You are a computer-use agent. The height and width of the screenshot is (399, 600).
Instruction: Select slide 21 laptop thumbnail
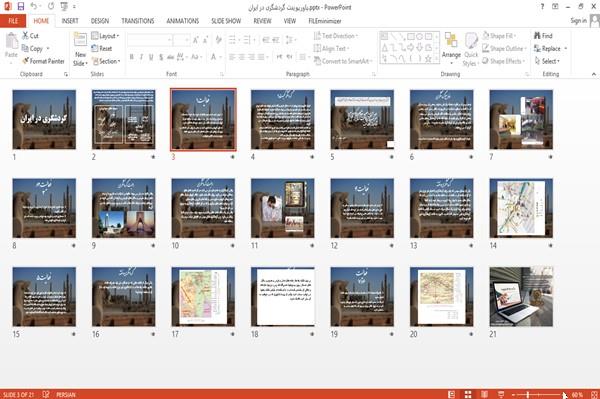[x=521, y=296]
